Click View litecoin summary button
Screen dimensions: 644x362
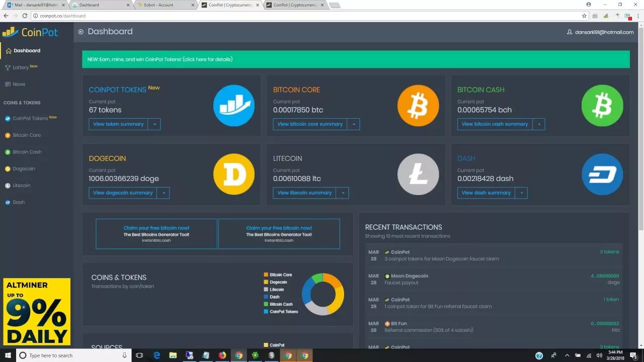click(304, 193)
